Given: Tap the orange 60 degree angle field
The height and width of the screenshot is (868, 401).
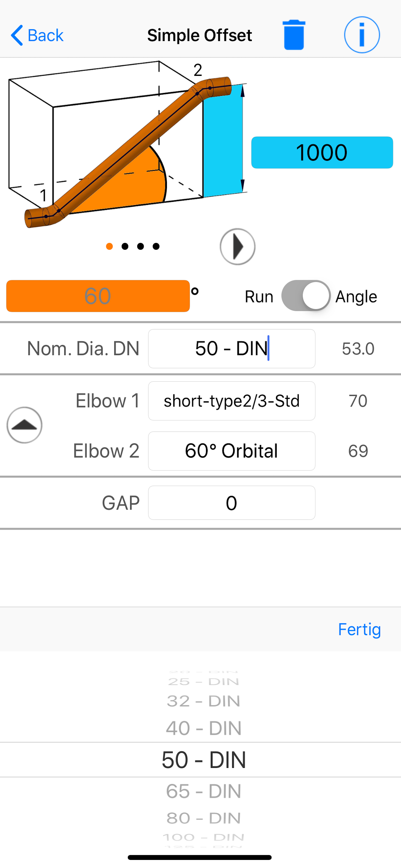Looking at the screenshot, I should 98,296.
